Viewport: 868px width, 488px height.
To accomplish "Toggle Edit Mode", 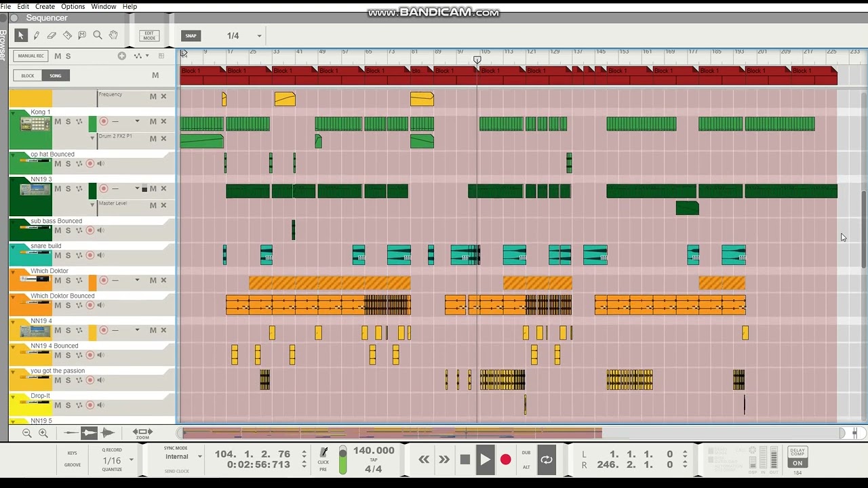I will tap(149, 36).
